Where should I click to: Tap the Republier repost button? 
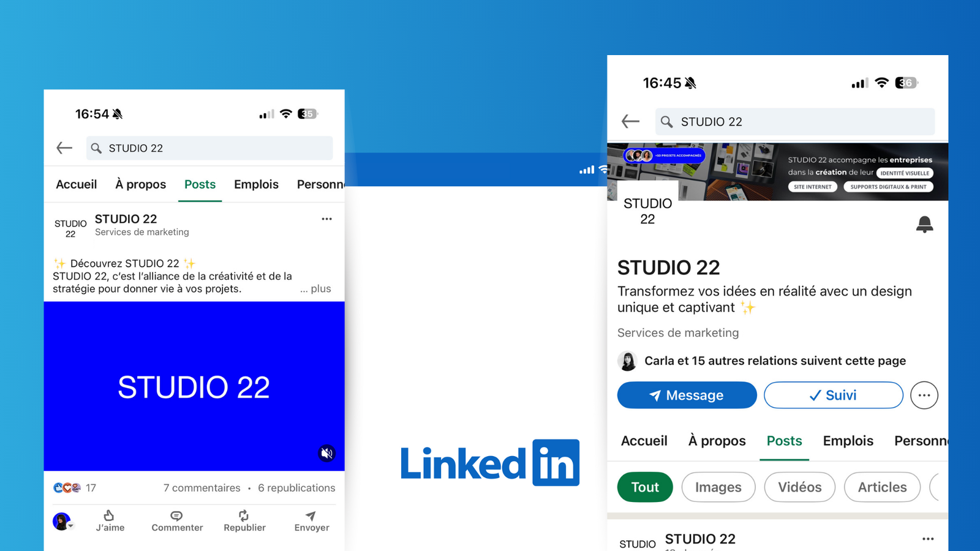coord(244,520)
